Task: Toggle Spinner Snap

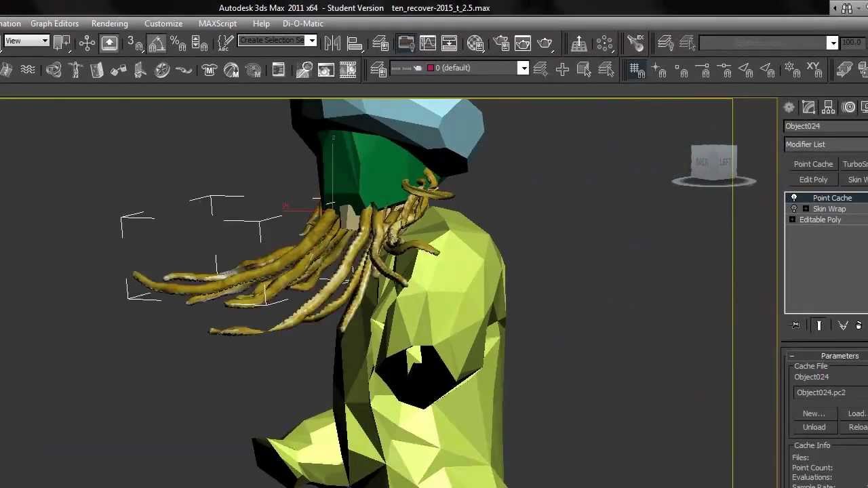Action: (199, 43)
